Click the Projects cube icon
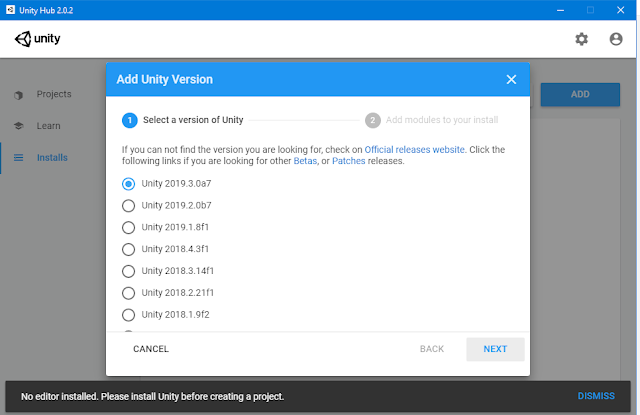Image resolution: width=640 pixels, height=415 pixels. (18, 95)
